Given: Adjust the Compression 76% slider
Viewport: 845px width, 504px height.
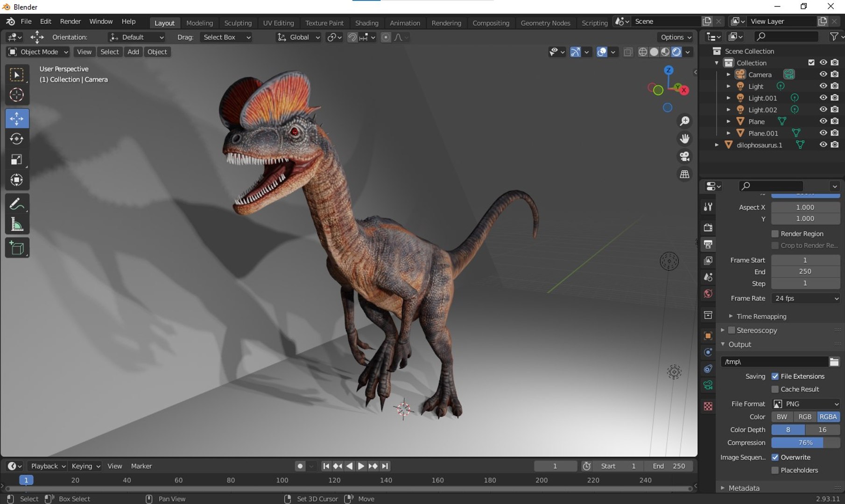Looking at the screenshot, I should pos(806,443).
